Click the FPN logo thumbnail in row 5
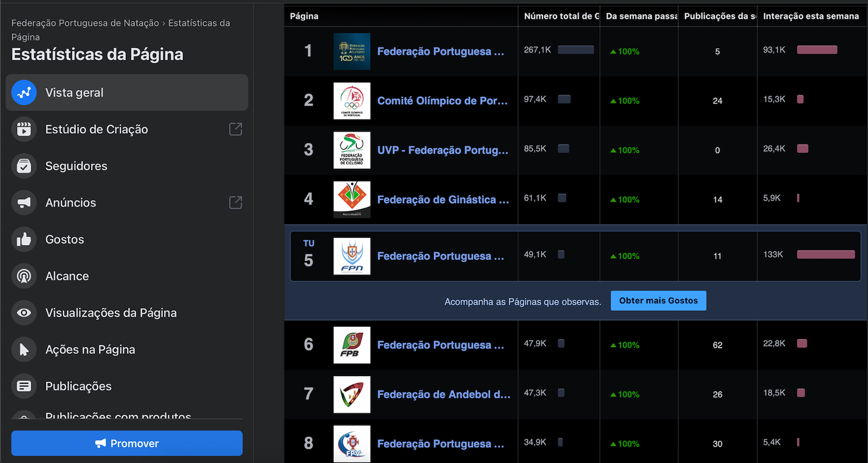This screenshot has width=868, height=463. [x=352, y=256]
